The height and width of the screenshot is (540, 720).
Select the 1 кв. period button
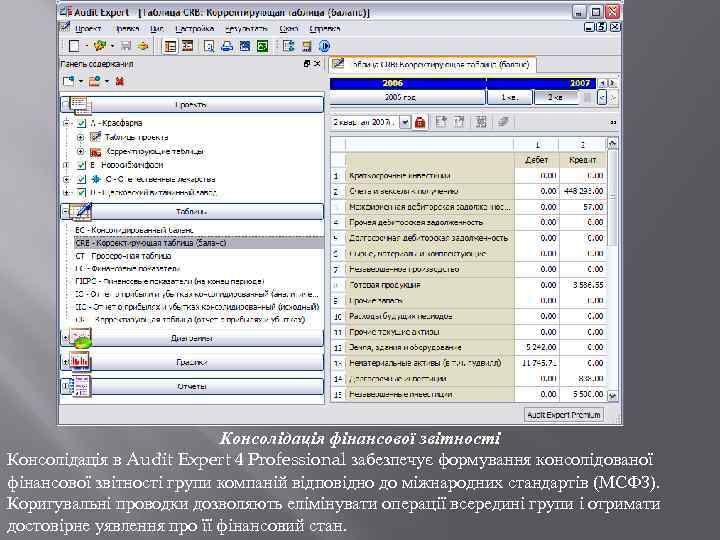[509, 97]
